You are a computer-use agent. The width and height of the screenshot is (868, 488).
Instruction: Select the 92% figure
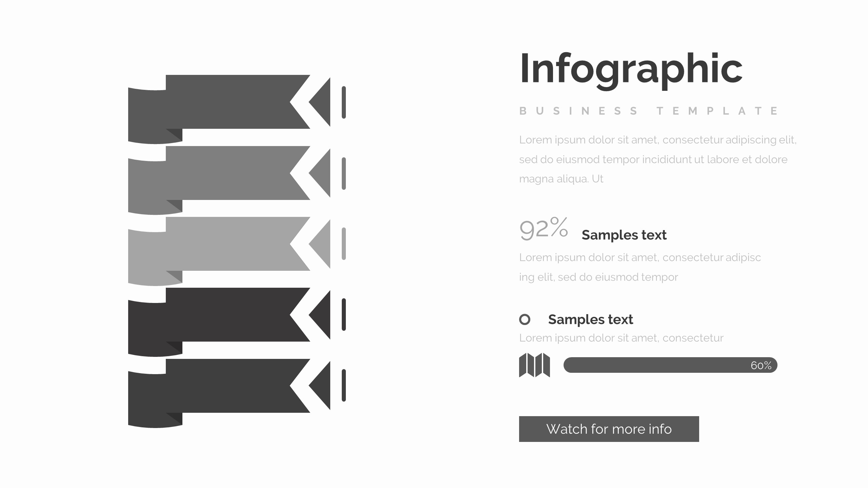click(544, 229)
